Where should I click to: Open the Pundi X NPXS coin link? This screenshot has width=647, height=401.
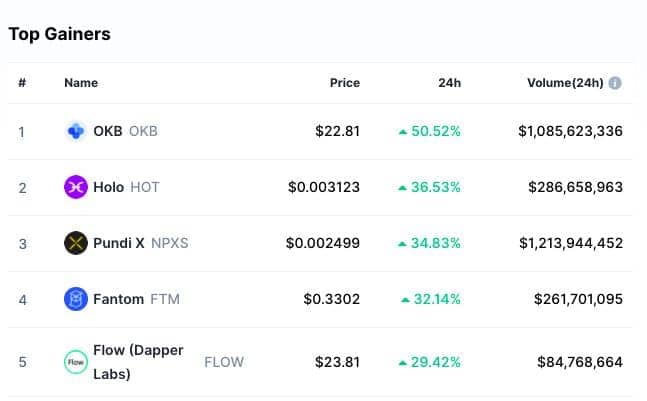click(141, 243)
